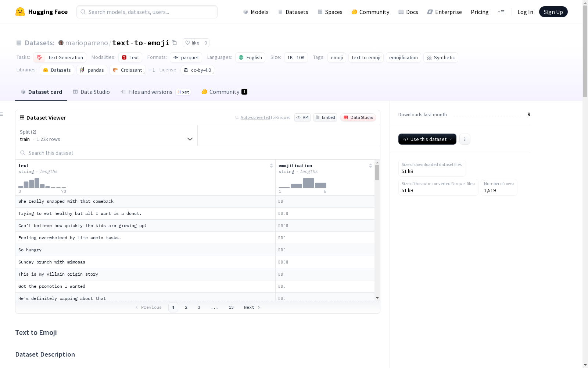Expand the cc-by-4.0 license tag
Image resolution: width=588 pixels, height=368 pixels.
198,70
